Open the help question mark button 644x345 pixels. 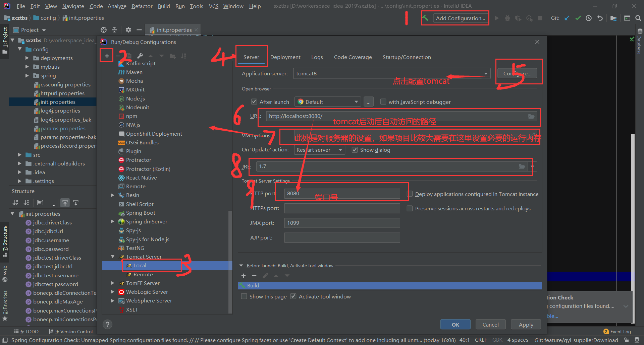pyautogui.click(x=107, y=324)
